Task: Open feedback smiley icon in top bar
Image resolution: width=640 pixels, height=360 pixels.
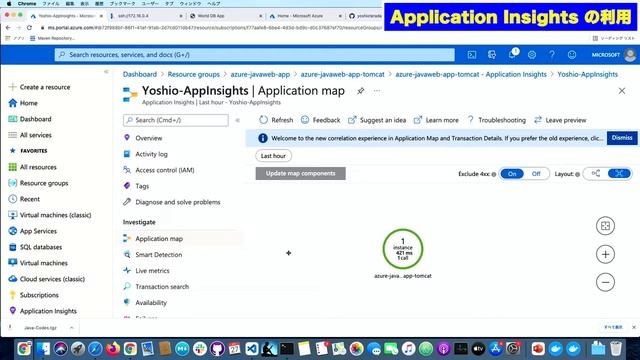Action: coord(572,55)
